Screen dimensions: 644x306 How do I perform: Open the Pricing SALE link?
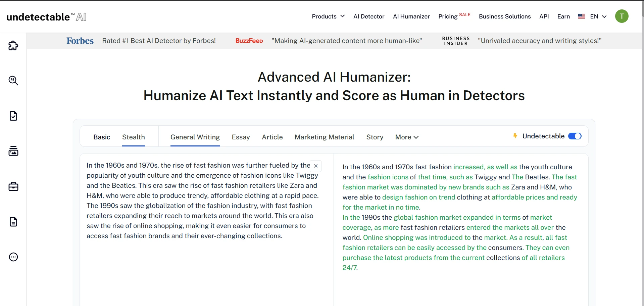coord(454,16)
